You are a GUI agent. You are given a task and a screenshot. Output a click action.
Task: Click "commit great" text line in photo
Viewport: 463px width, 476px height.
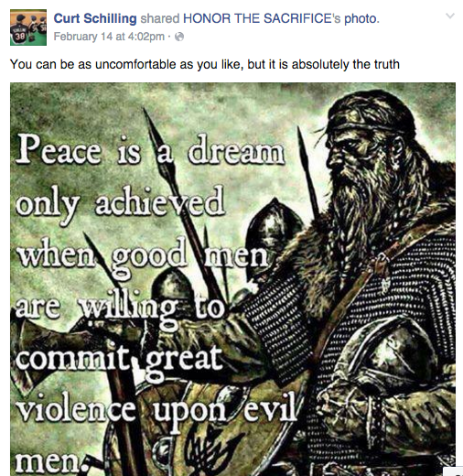tap(119, 361)
